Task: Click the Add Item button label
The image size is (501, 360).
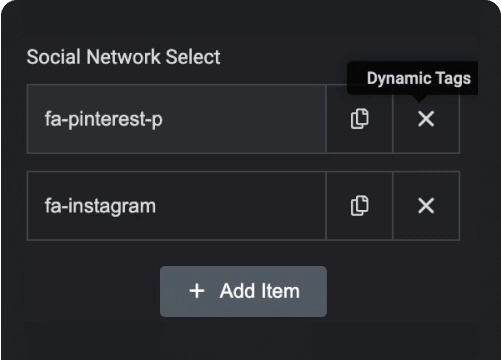Action: point(260,291)
